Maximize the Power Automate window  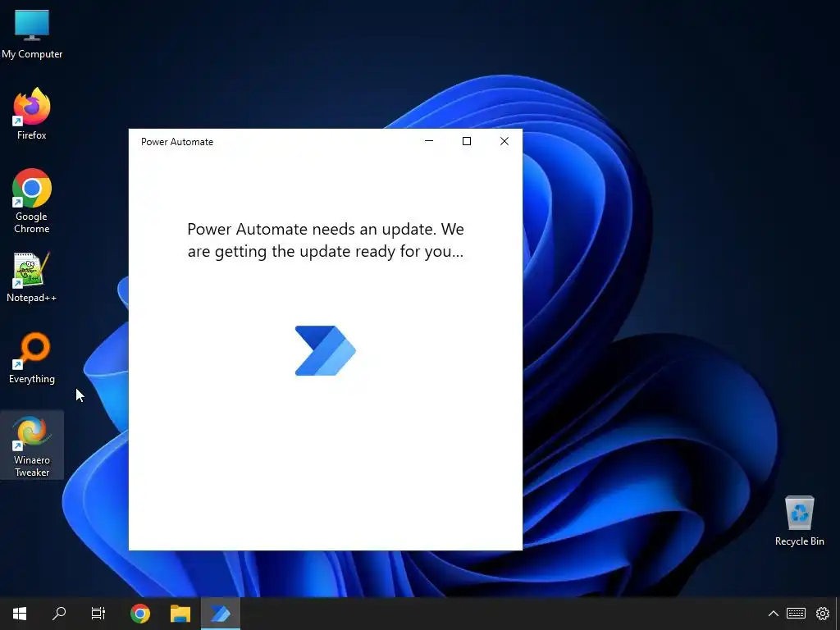[467, 141]
